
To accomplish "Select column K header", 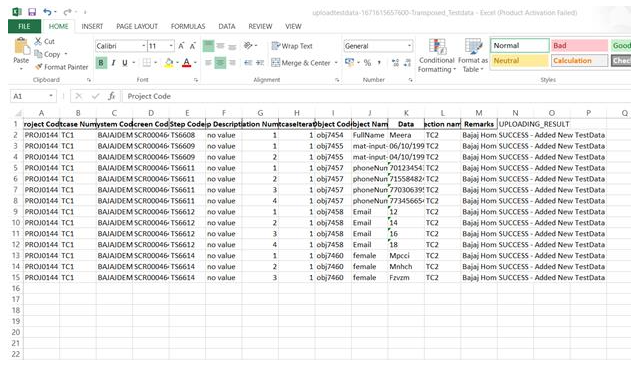I will (x=406, y=113).
